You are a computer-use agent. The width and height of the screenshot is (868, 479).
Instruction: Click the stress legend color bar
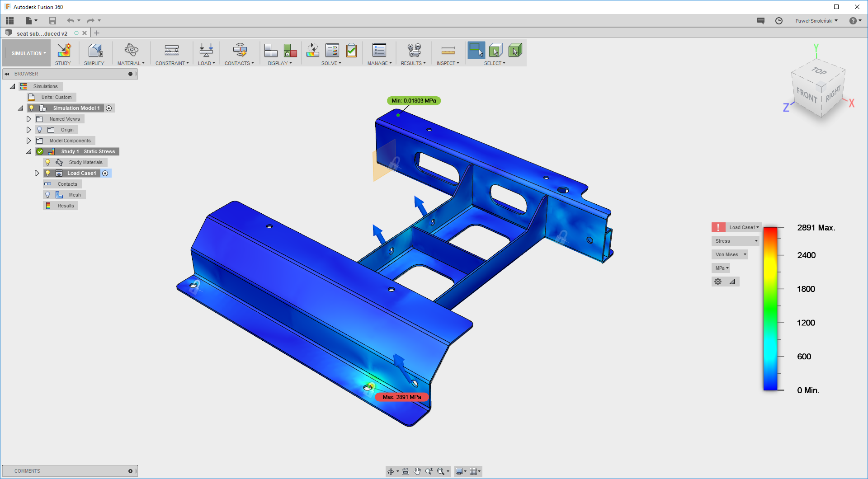point(770,309)
